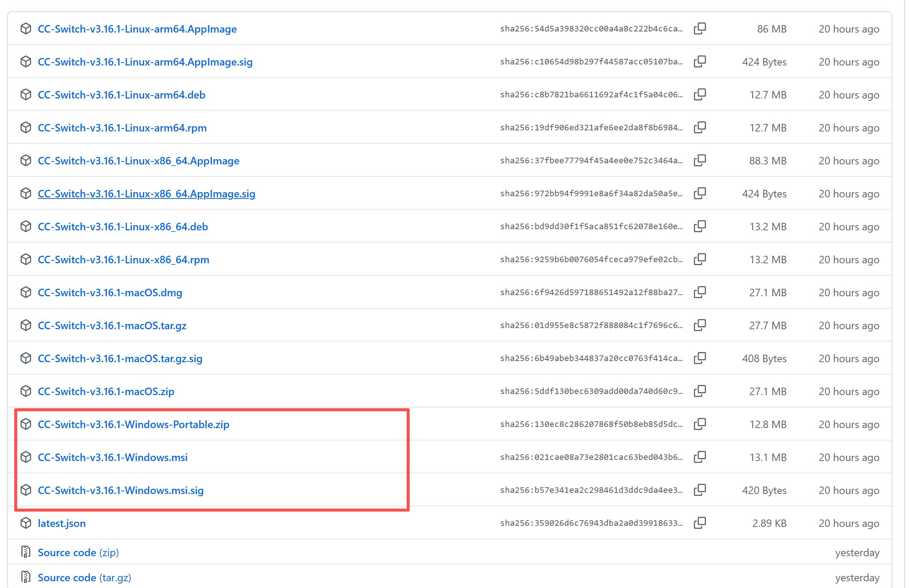Click package icon beside Linux-arm64.AppImage

[25, 28]
